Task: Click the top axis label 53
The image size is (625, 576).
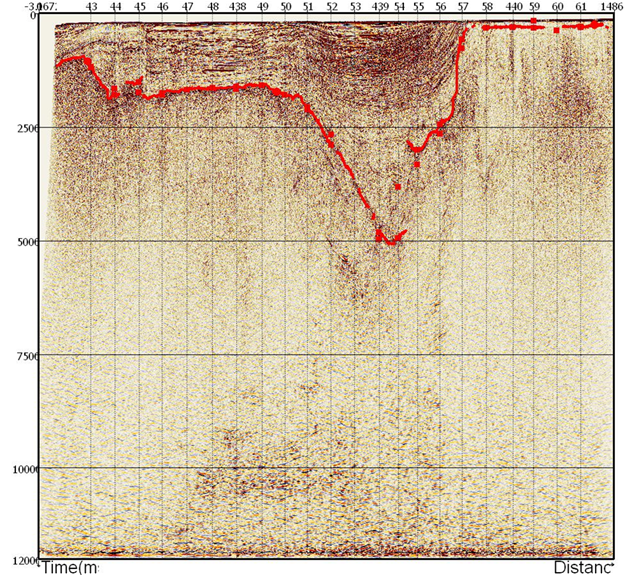Action: (356, 7)
